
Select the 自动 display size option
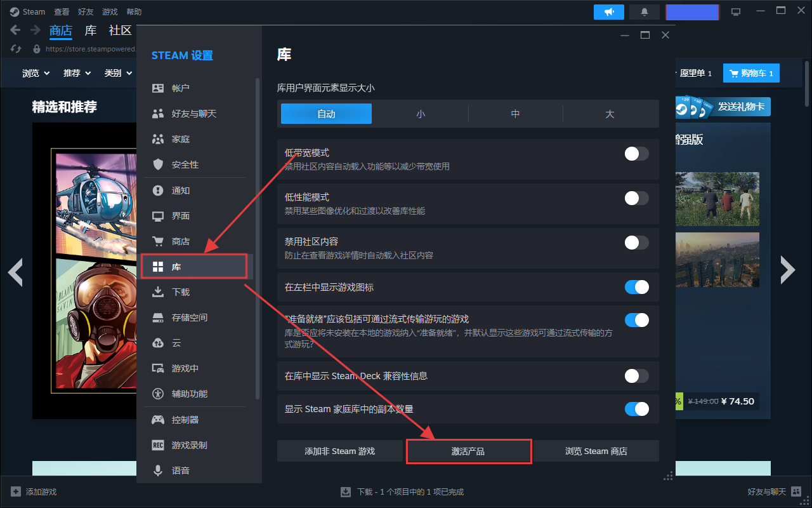pyautogui.click(x=326, y=114)
